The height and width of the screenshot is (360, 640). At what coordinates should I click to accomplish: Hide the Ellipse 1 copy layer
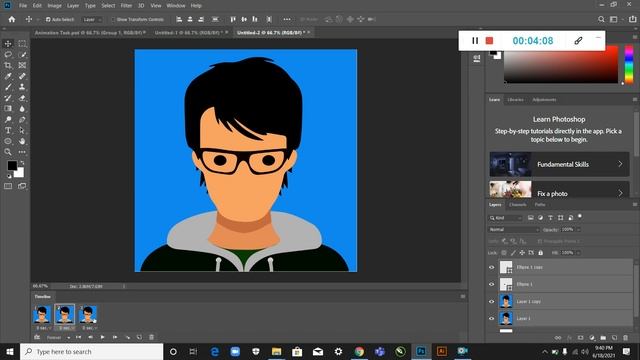[x=491, y=267]
